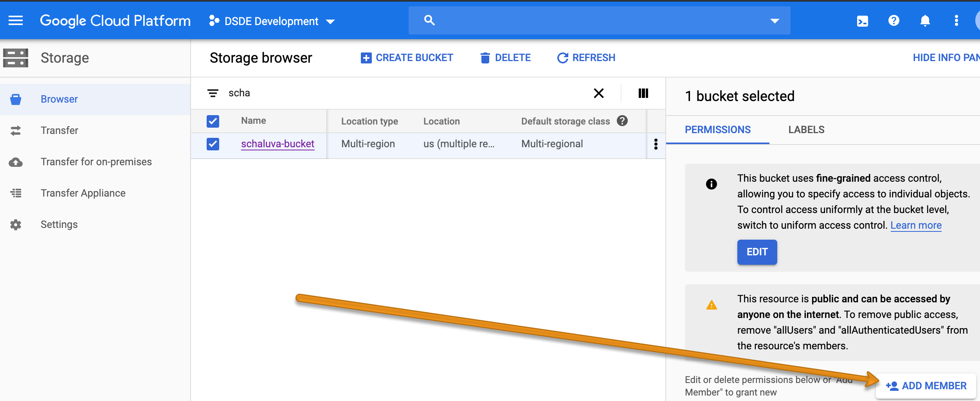Open the help question mark icon
The height and width of the screenshot is (401, 980).
(894, 20)
